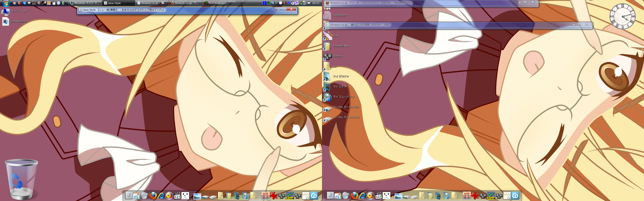
Task: Open the zipper folder icon in left-screen dock
Action: 253,196
